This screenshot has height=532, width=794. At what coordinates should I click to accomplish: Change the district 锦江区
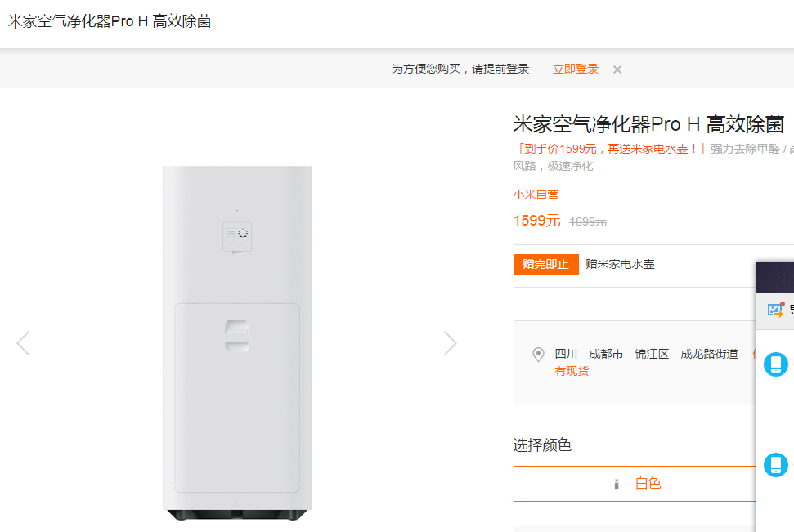click(x=652, y=354)
